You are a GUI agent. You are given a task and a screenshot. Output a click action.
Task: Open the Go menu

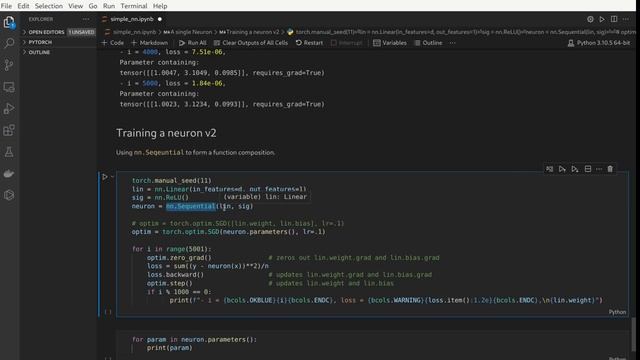coord(93,6)
